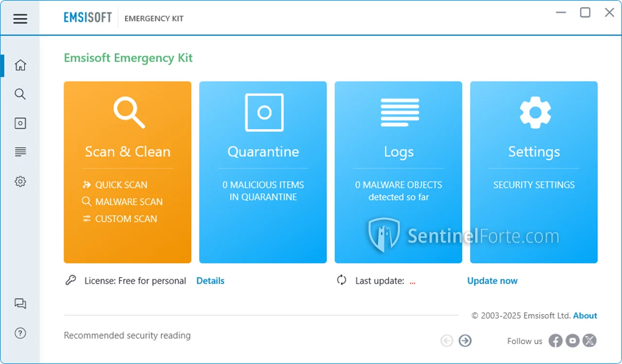Choose the Custom Scan option
The height and width of the screenshot is (364, 622).
pyautogui.click(x=125, y=219)
